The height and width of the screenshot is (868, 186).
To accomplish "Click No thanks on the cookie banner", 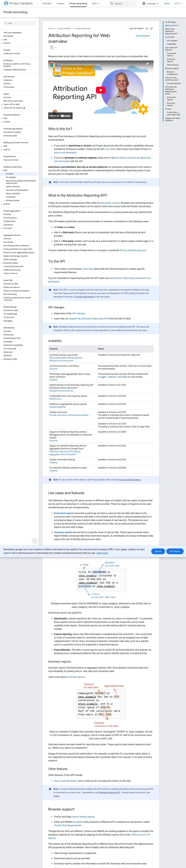I will click(x=175, y=551).
